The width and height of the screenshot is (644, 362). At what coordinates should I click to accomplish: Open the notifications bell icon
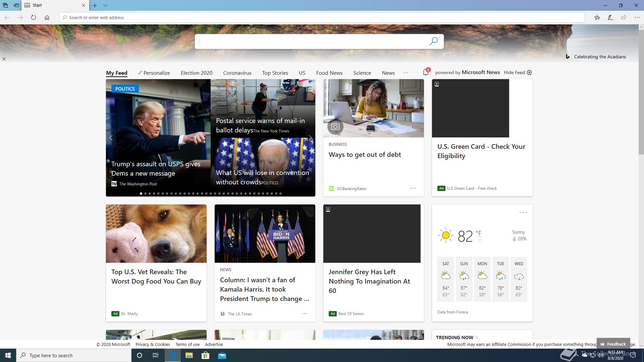tap(426, 72)
